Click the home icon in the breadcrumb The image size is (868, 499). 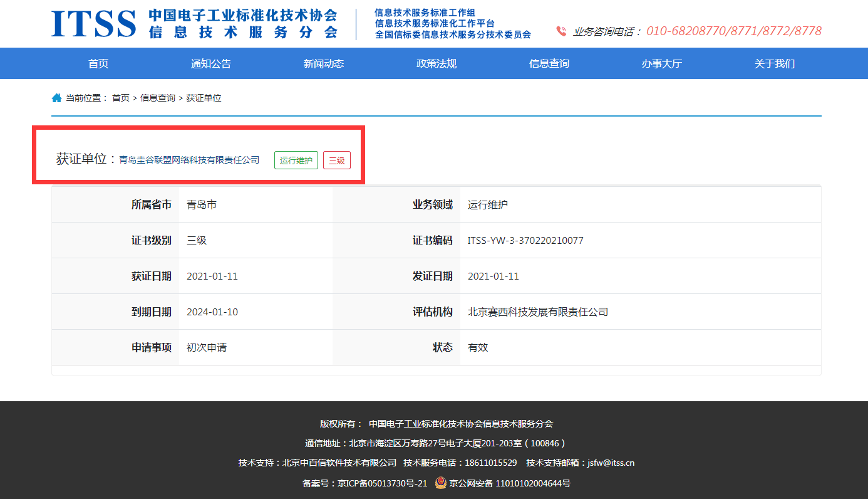pyautogui.click(x=56, y=98)
